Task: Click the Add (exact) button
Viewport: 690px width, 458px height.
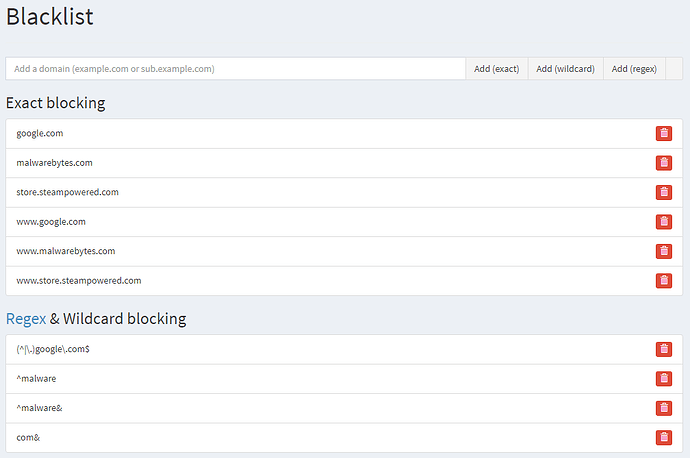Action: (496, 69)
